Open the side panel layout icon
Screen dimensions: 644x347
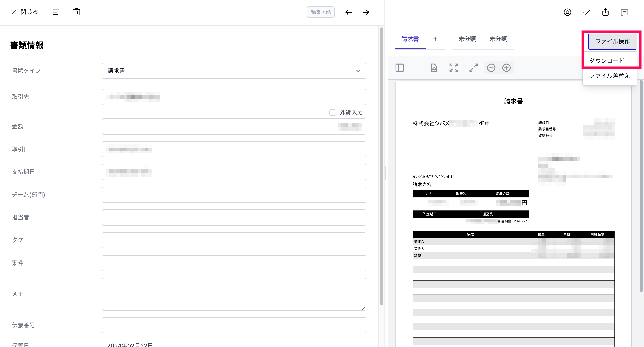coord(400,68)
